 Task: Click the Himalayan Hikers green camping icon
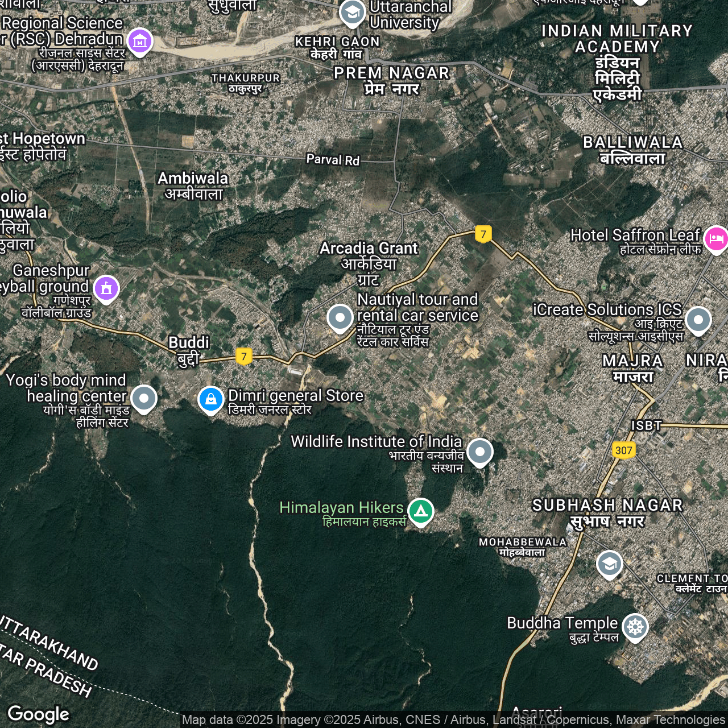tap(421, 511)
